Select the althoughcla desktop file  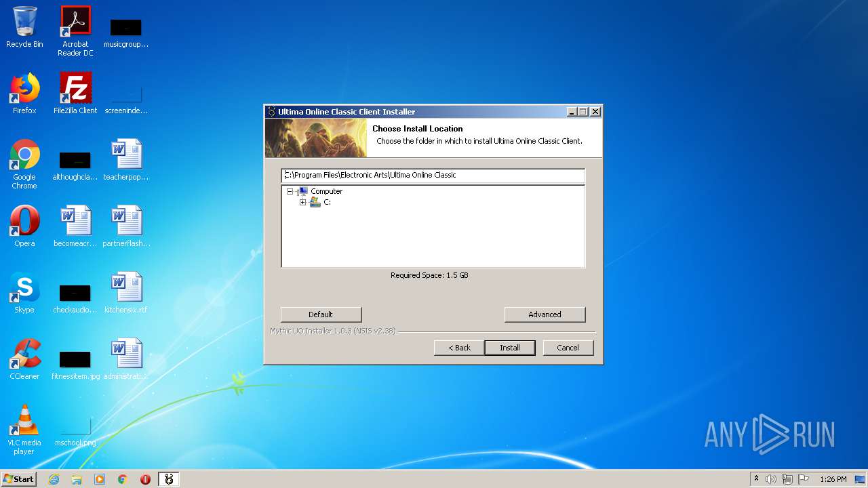click(75, 165)
